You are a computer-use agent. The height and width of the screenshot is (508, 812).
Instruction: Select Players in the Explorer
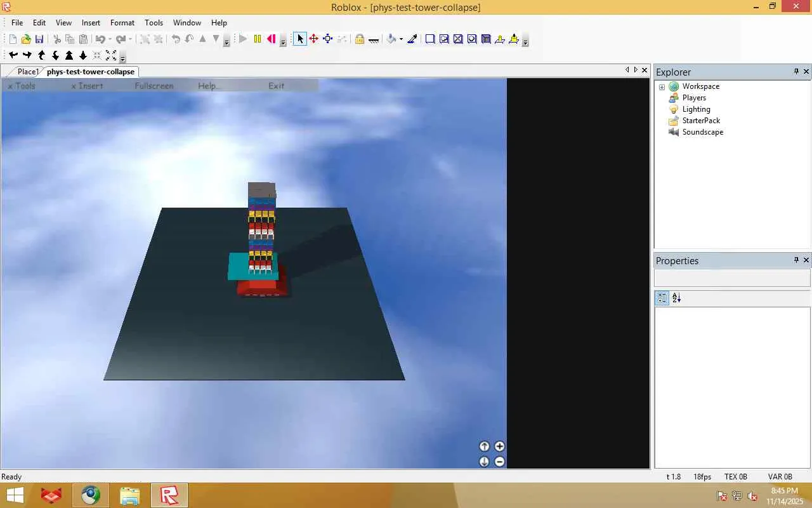click(x=694, y=98)
